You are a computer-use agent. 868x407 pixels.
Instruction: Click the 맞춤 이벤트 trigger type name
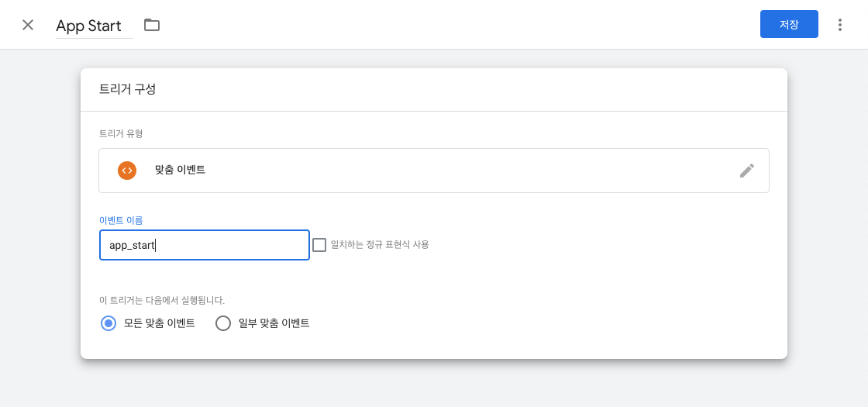pyautogui.click(x=180, y=170)
